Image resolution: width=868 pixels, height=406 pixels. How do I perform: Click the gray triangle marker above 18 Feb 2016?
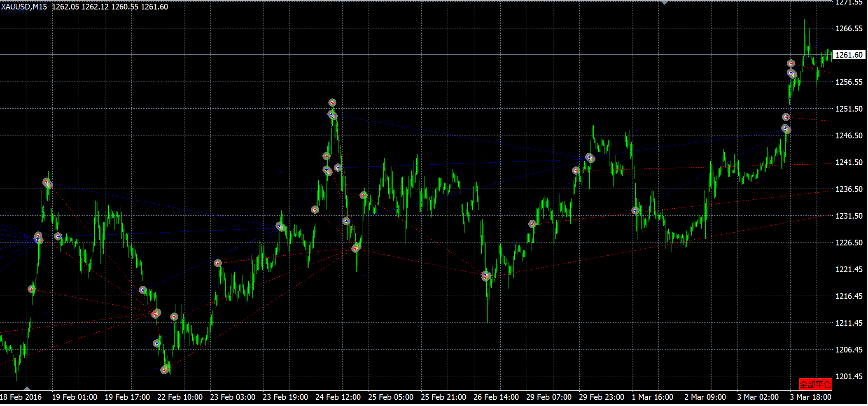coord(27,389)
